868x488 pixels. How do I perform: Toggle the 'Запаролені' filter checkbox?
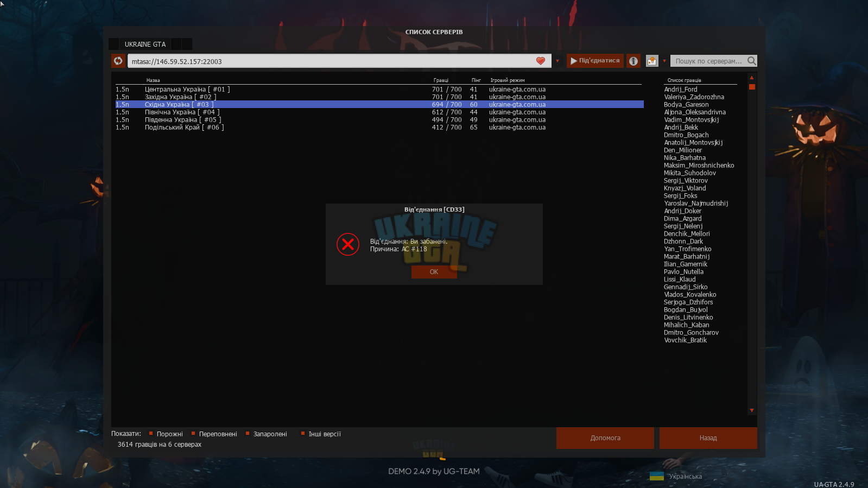(x=248, y=433)
